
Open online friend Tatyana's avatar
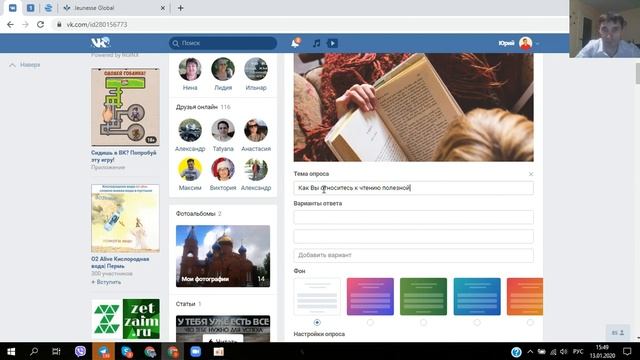pyautogui.click(x=223, y=130)
